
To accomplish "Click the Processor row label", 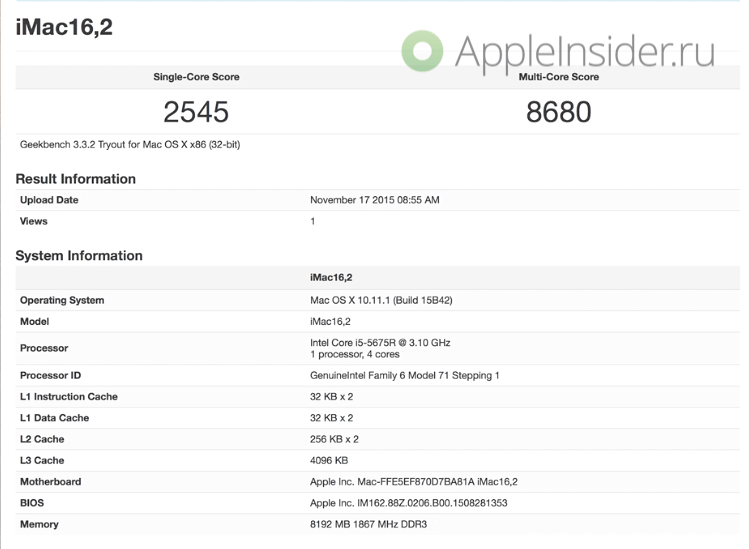I will (44, 348).
